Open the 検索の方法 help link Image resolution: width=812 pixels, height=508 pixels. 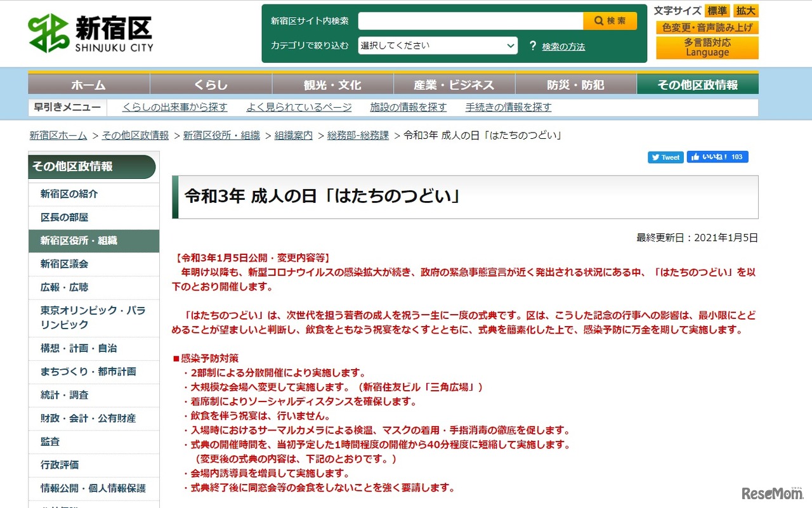[x=563, y=46]
